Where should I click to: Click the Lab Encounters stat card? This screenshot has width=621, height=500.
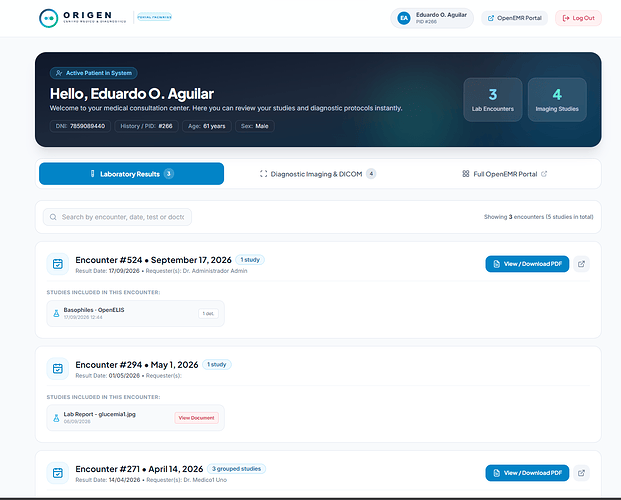[x=493, y=99]
